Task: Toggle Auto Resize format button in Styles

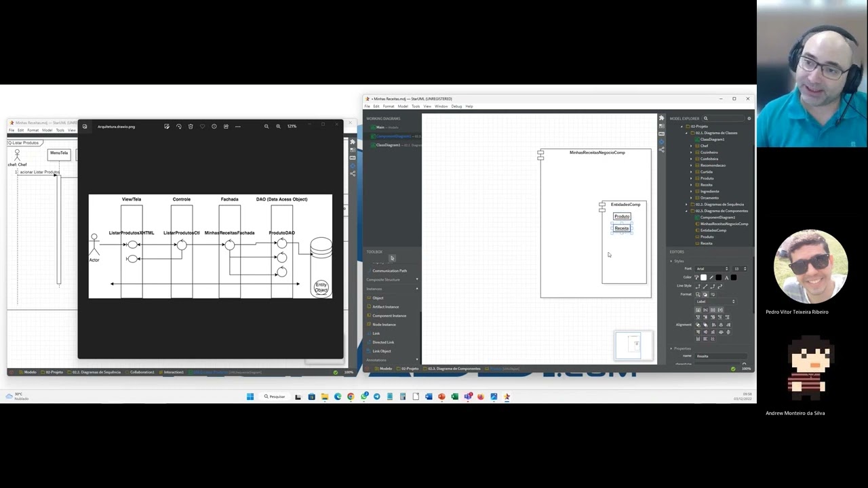Action: point(698,294)
